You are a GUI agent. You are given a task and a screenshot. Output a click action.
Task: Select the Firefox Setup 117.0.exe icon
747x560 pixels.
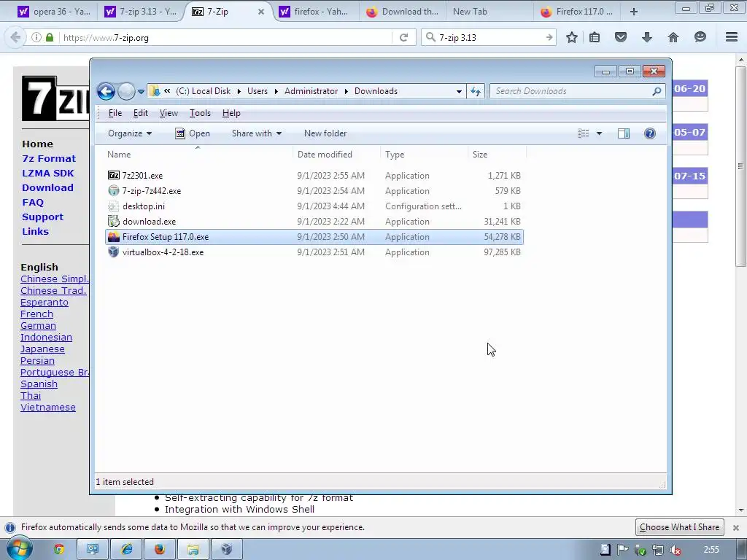113,237
